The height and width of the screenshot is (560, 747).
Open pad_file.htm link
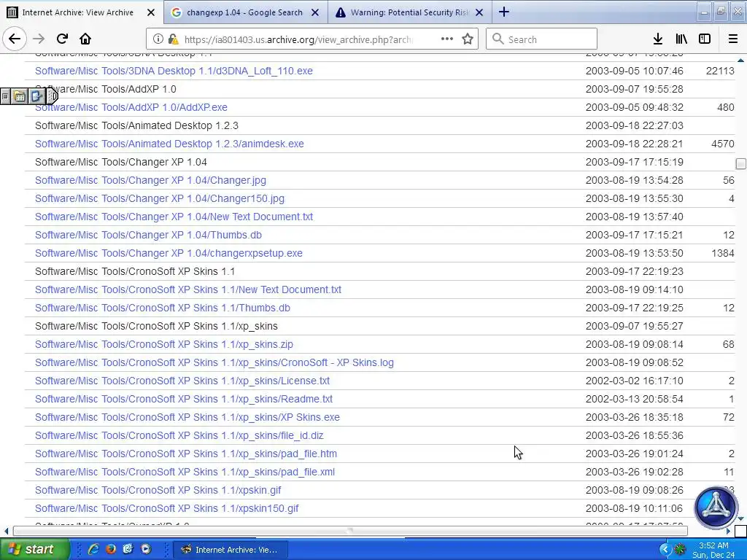(186, 454)
